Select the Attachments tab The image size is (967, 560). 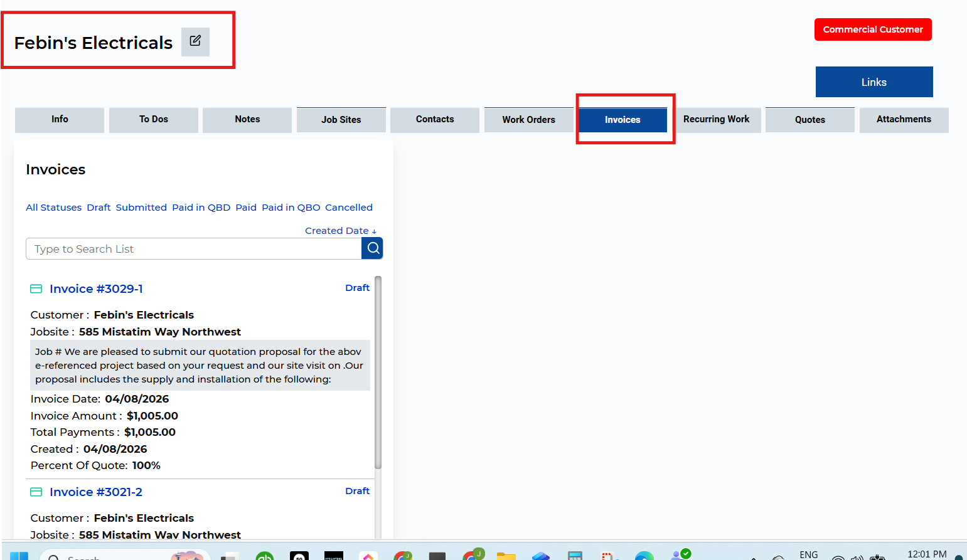pyautogui.click(x=903, y=120)
